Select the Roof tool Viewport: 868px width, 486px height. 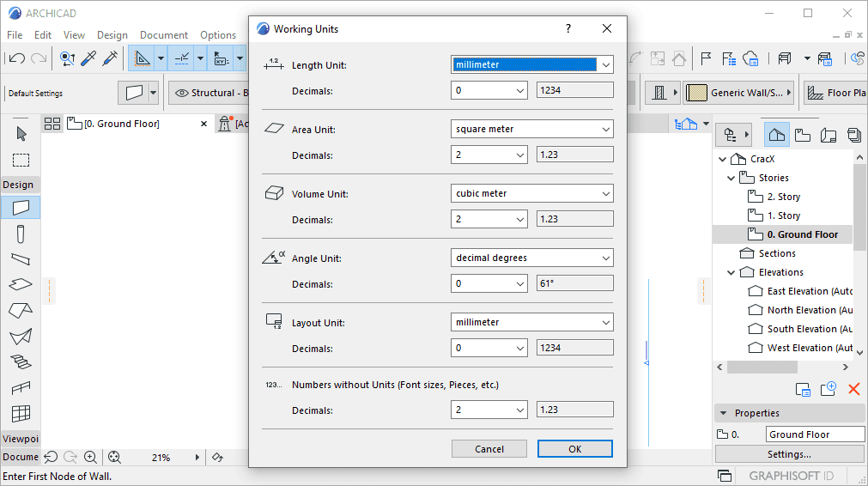21,310
